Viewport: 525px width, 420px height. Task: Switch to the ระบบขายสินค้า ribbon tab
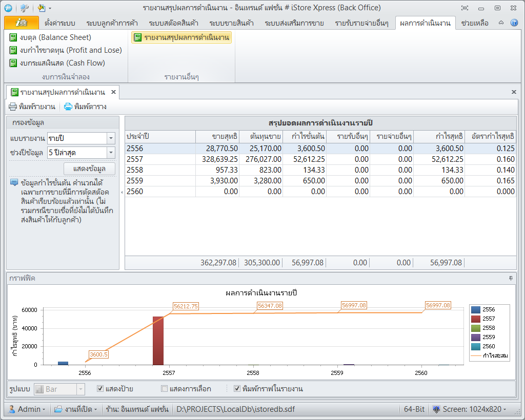pyautogui.click(x=231, y=23)
